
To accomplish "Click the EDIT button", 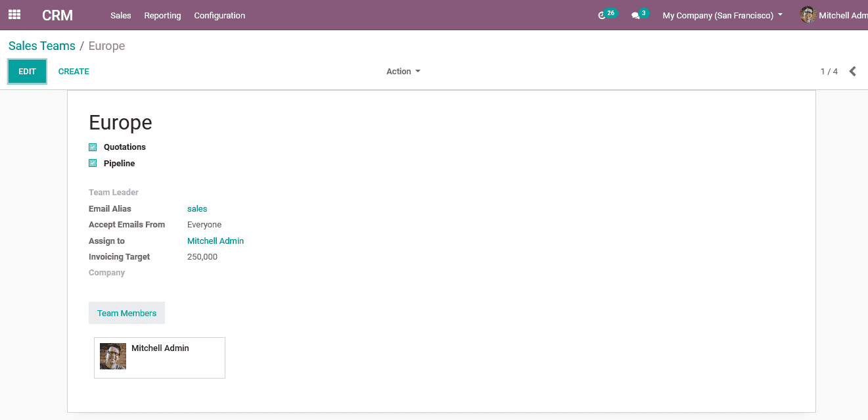I will (x=27, y=72).
